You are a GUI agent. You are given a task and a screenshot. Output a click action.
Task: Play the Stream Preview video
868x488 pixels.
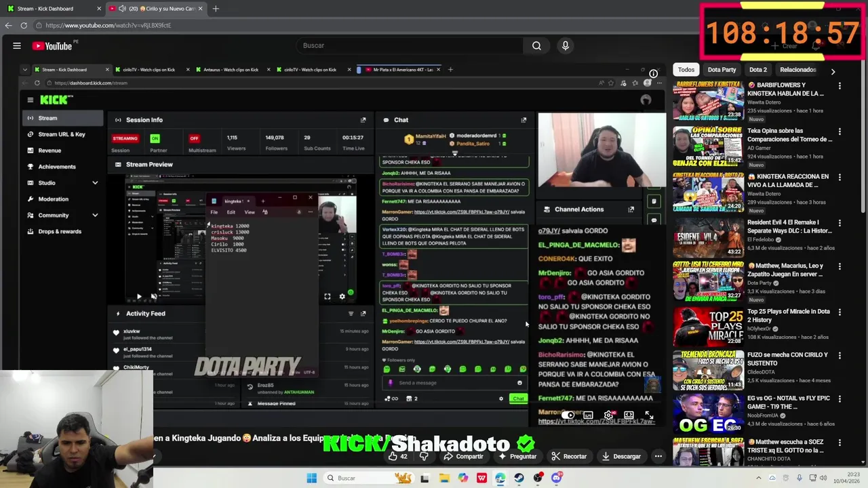[x=138, y=296]
